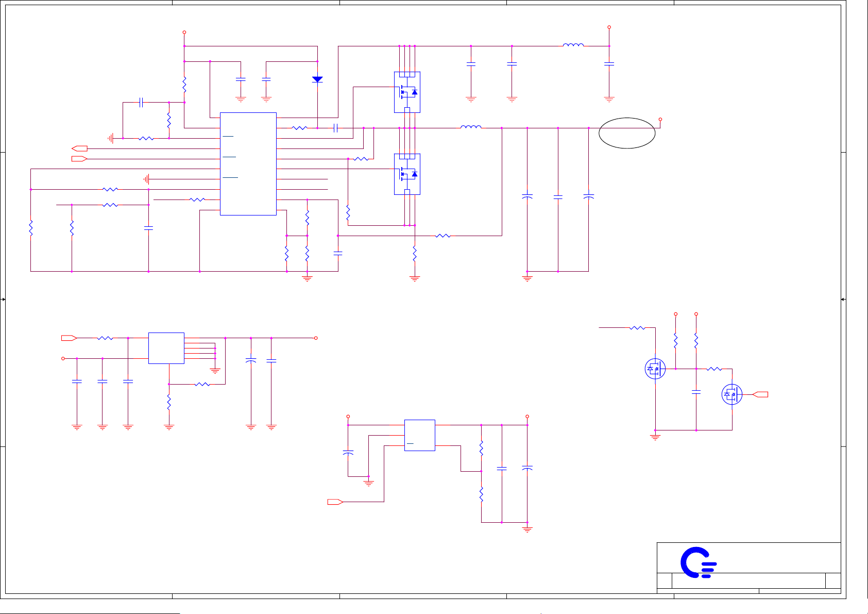Select the upper boxed MOSFET symbol

click(407, 92)
